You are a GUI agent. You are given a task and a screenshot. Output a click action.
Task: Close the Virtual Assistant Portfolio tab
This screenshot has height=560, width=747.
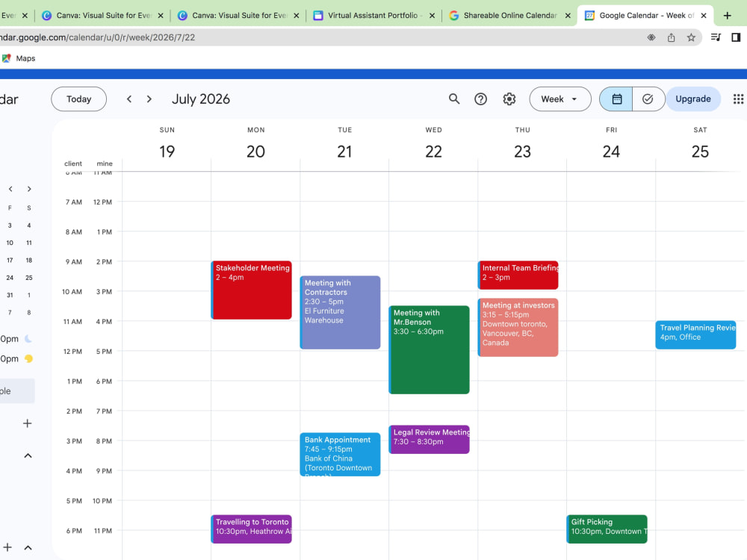pyautogui.click(x=432, y=16)
